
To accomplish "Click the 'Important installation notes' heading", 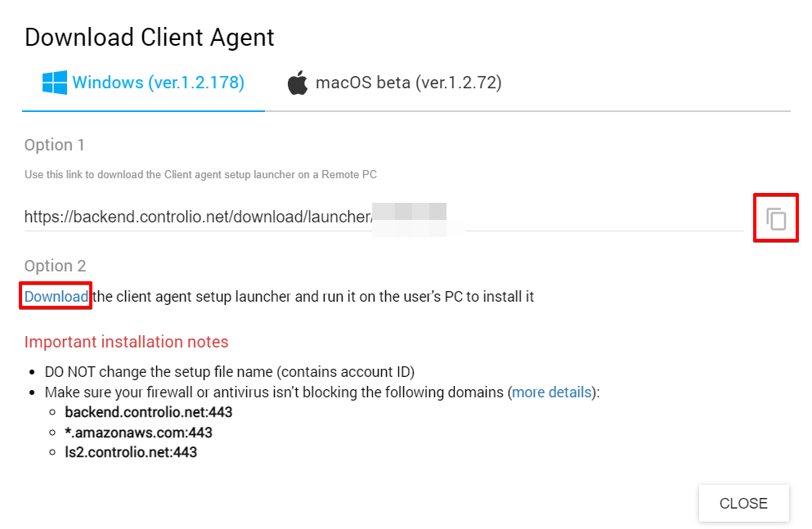I will point(126,342).
